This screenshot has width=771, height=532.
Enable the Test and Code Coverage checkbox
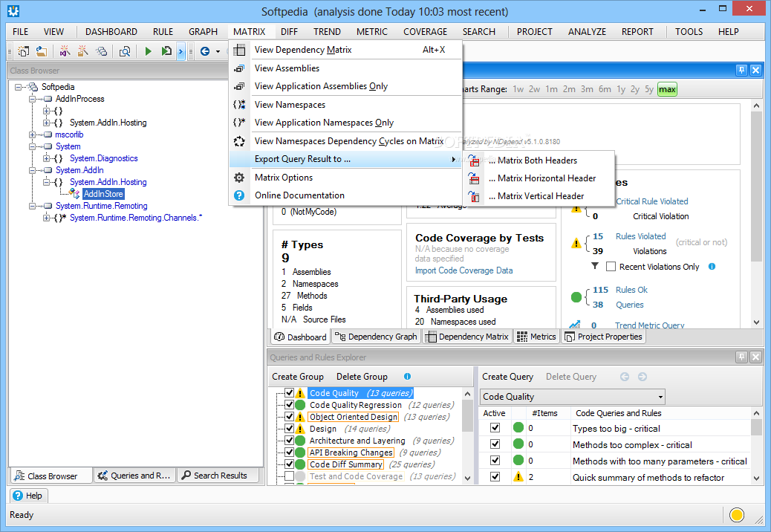(x=289, y=476)
